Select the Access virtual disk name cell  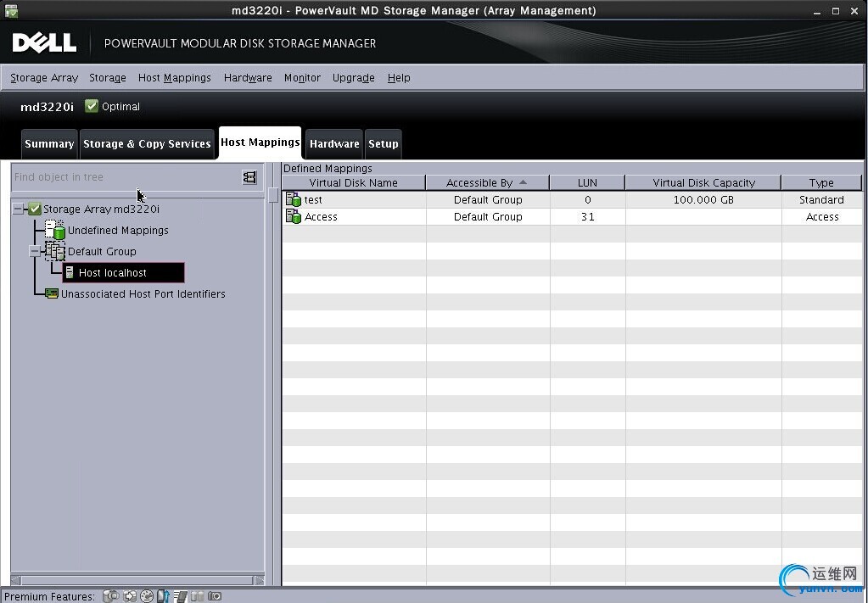coord(355,217)
